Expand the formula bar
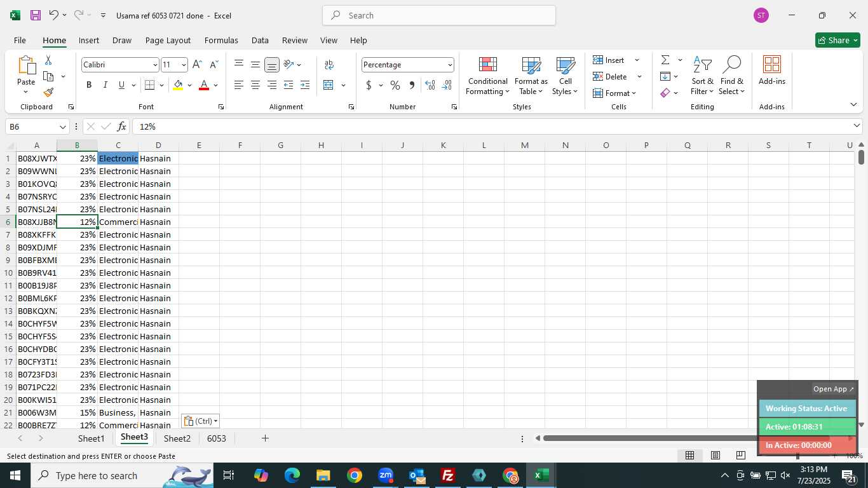 [x=857, y=126]
